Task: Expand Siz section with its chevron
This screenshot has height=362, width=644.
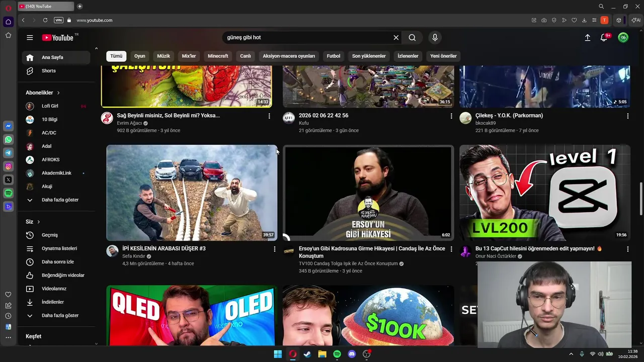Action: (x=38, y=222)
